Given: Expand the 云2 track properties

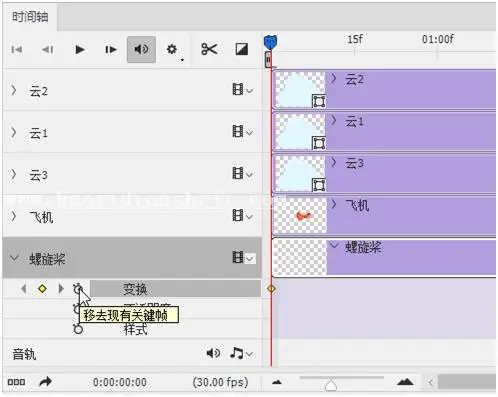Looking at the screenshot, I should (14, 90).
